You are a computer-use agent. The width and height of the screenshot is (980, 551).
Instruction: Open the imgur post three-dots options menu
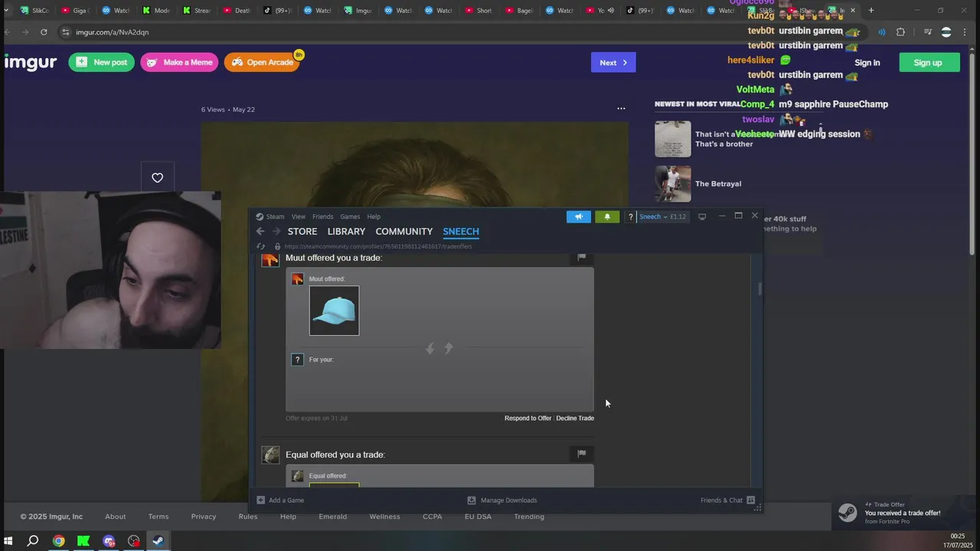click(621, 109)
